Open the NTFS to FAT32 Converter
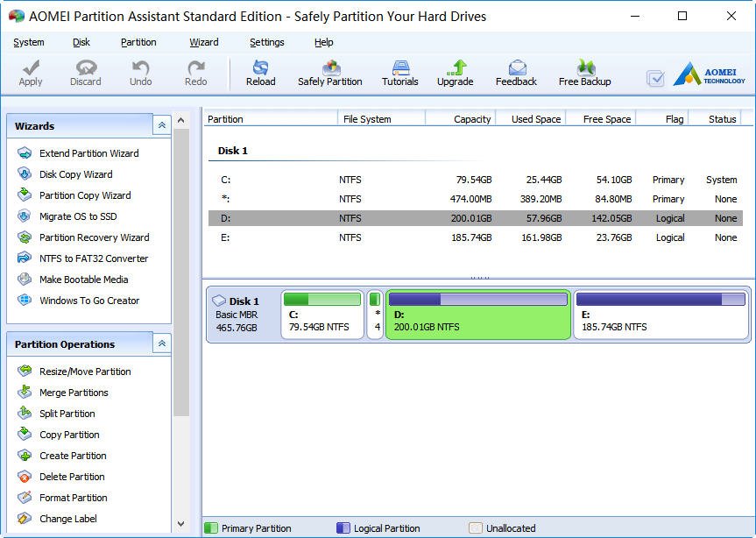 point(94,258)
